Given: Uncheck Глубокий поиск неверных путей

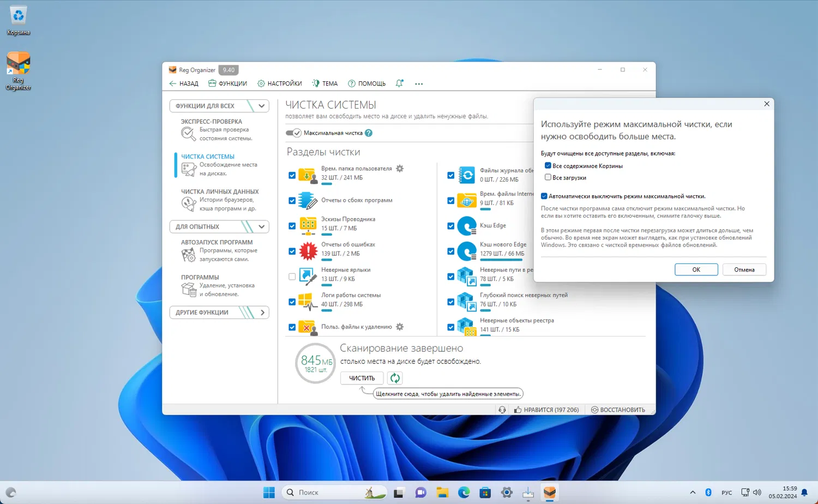Looking at the screenshot, I should [x=451, y=302].
